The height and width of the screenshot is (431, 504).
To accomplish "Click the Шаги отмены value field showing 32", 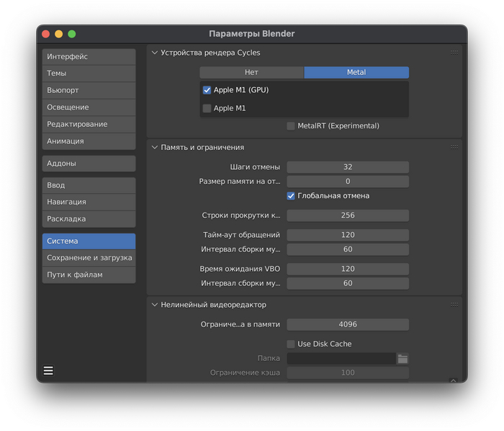I will (348, 167).
